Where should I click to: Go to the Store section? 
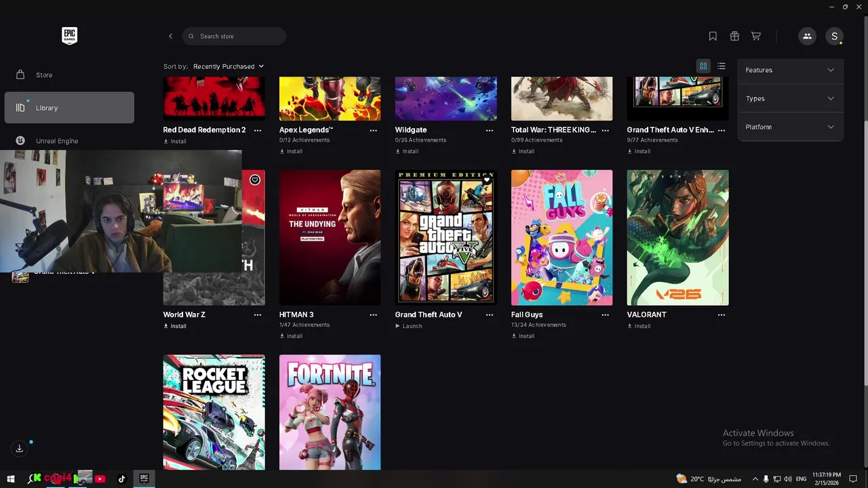pos(69,75)
